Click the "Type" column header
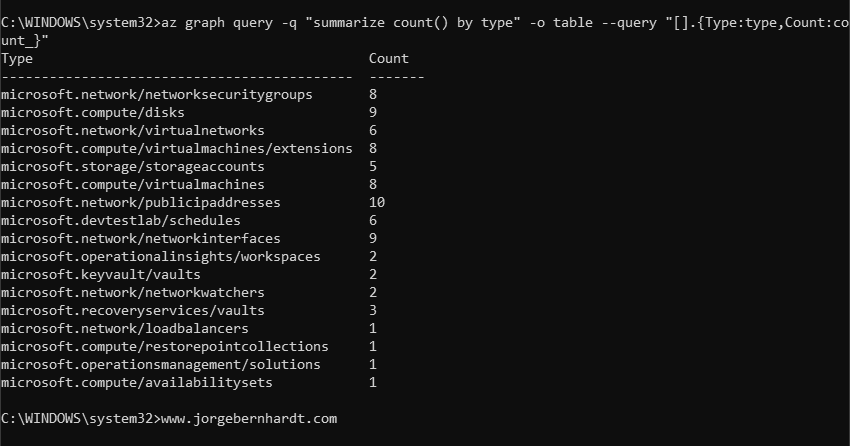Image resolution: width=850 pixels, height=446 pixels. (x=17, y=59)
